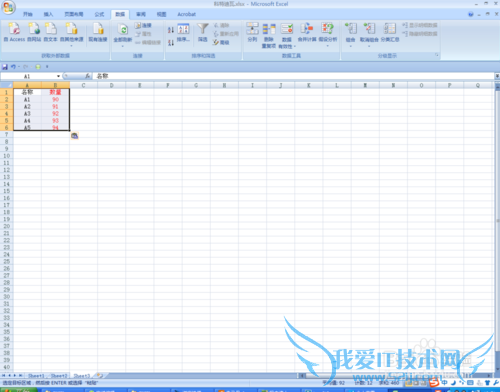Sort descending with the Z-A icon
This screenshot has width=500, height=392.
171,43
